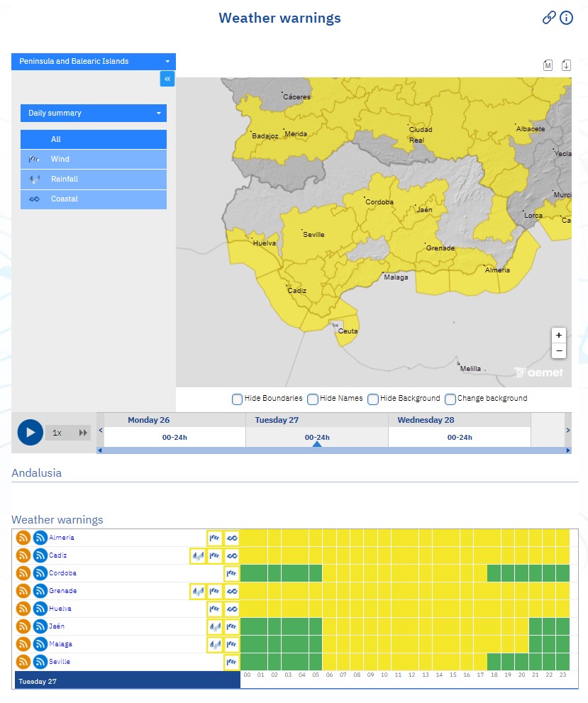Zoom out on the map

tap(559, 350)
